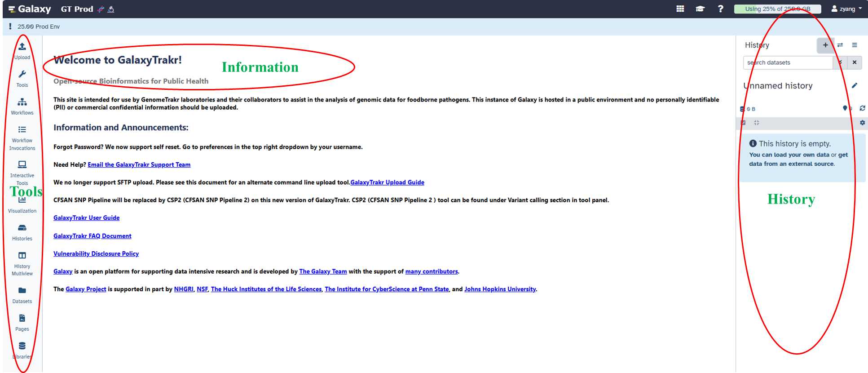The image size is (868, 373).
Task: Create new history with plus button
Action: click(825, 45)
